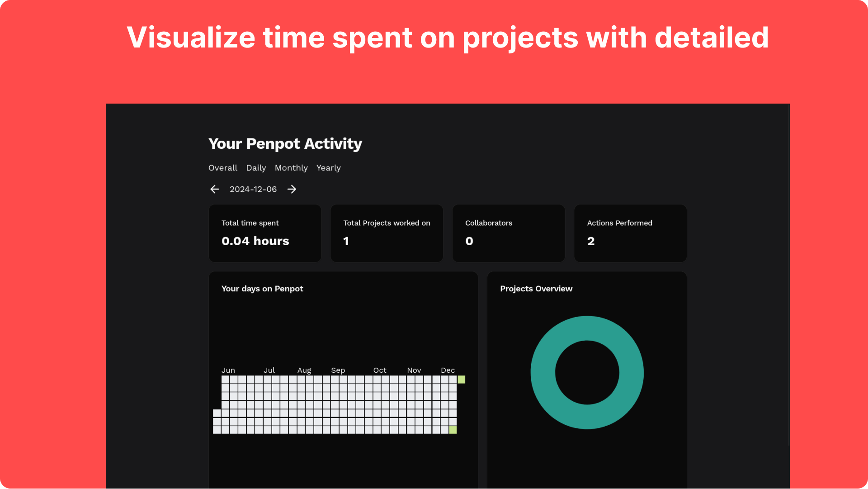
Task: Go to previous date with left arrow
Action: [215, 189]
